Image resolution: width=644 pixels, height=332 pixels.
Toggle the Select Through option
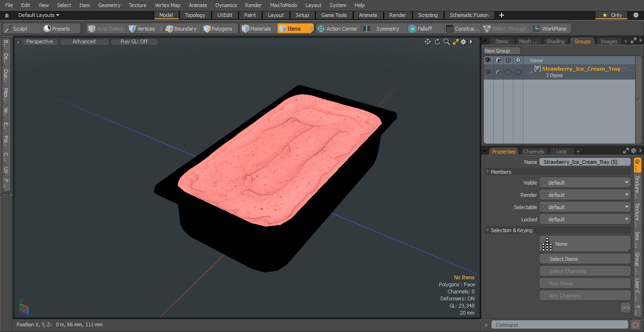pyautogui.click(x=505, y=29)
